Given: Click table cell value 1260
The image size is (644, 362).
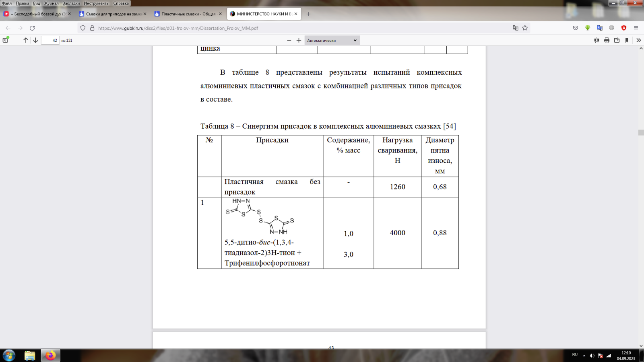Looking at the screenshot, I should pyautogui.click(x=398, y=187).
